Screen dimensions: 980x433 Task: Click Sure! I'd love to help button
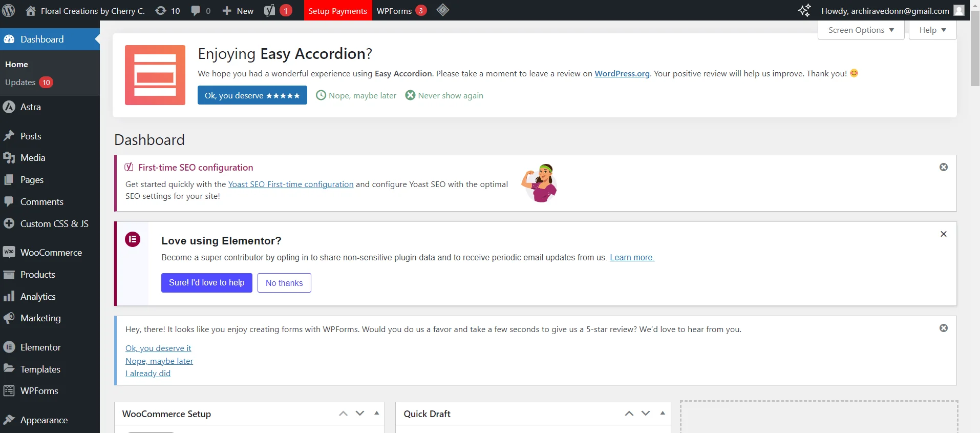pos(207,283)
